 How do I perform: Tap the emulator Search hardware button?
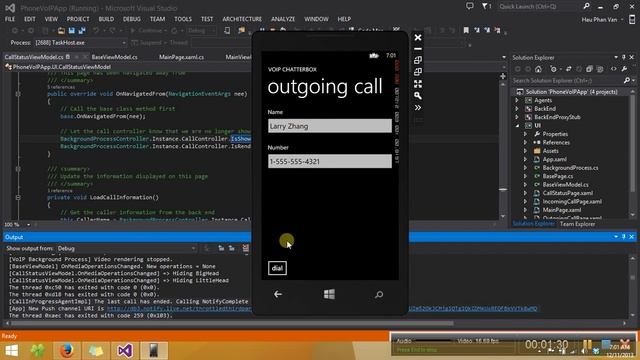379,294
